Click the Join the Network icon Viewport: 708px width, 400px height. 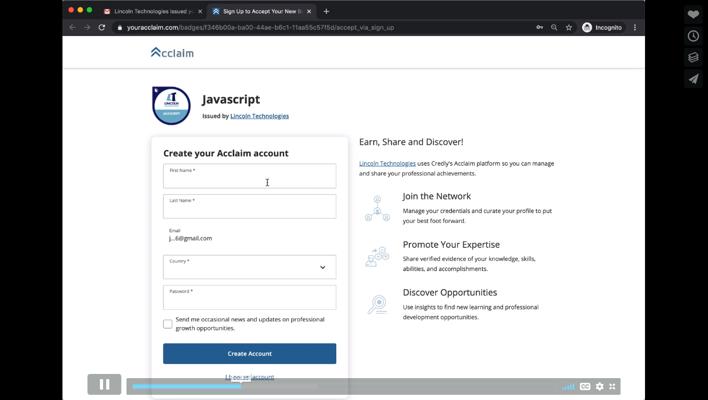pos(377,208)
